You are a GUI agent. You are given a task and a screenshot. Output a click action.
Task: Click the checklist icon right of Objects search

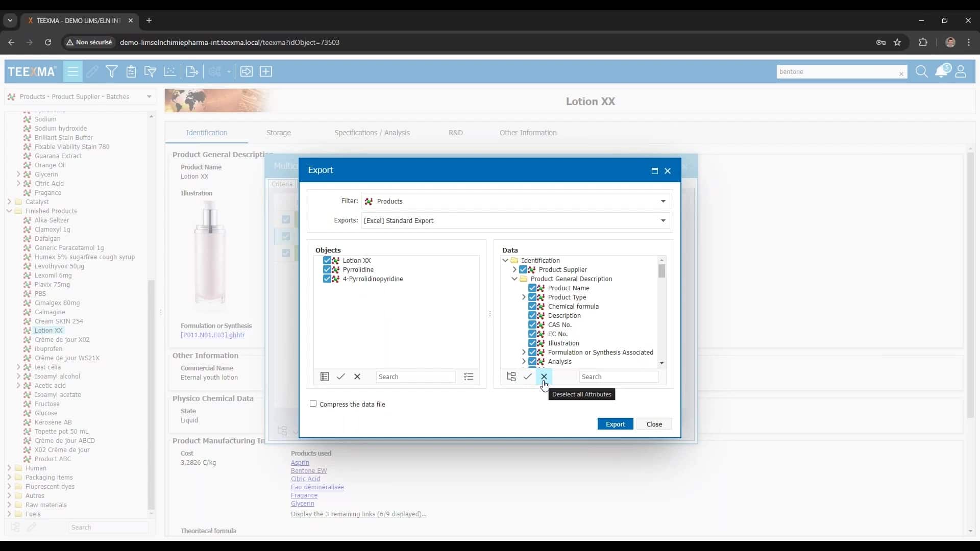coord(469,377)
